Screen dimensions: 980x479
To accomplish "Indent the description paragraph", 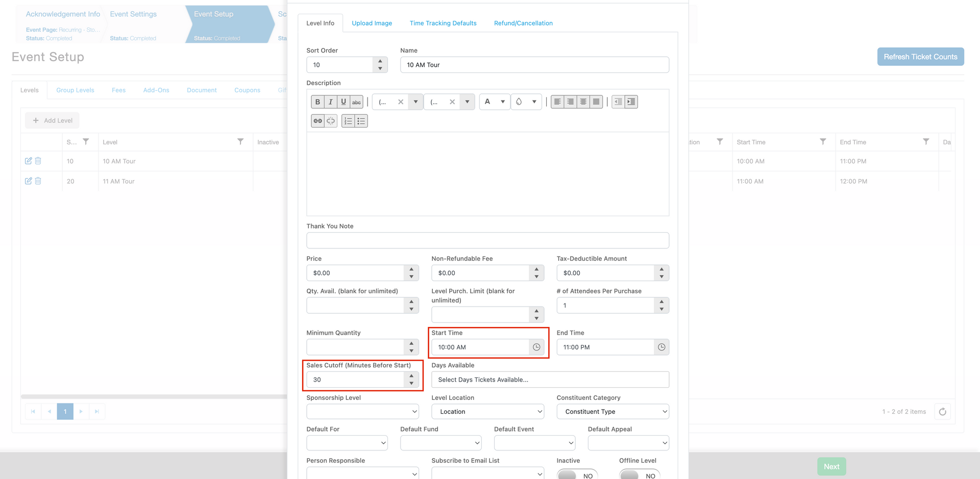I will point(631,102).
